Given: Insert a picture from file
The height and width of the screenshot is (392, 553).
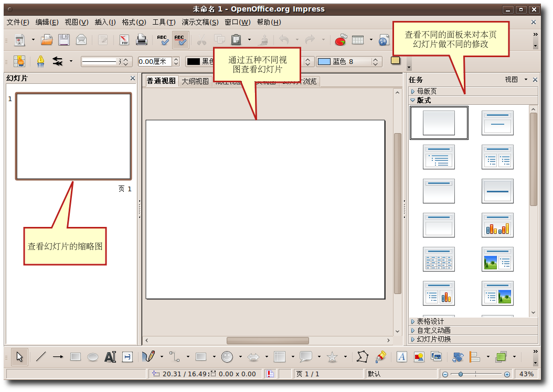Looking at the screenshot, I should pos(419,357).
